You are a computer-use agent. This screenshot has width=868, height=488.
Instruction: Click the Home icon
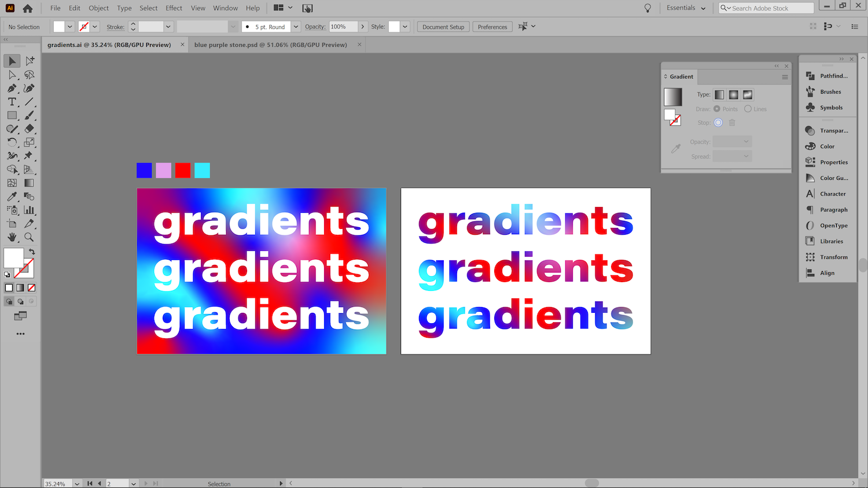click(27, 8)
